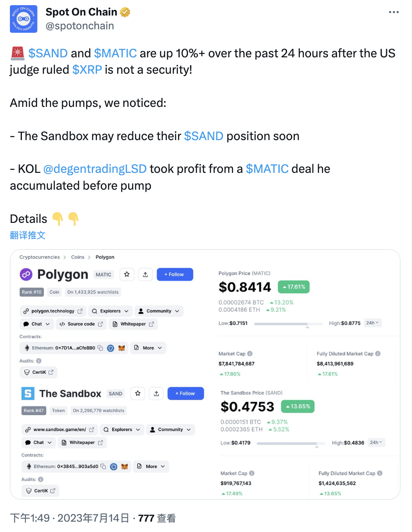
Task: Open the @degentradingLSD mention link
Action: (95, 169)
